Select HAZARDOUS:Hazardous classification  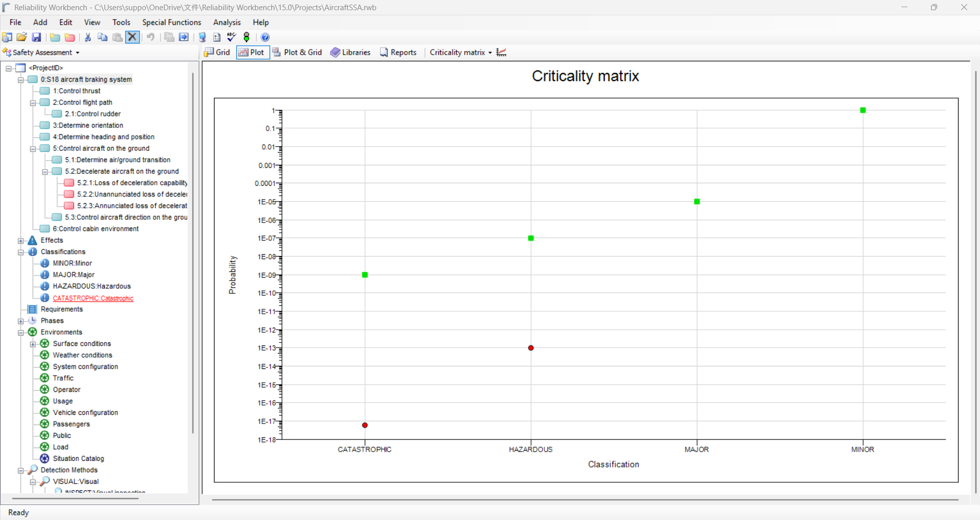[92, 286]
